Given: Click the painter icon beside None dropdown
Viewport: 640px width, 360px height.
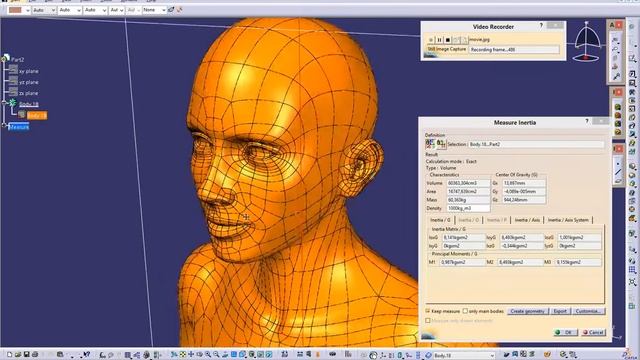Looking at the screenshot, I should click(x=171, y=9).
